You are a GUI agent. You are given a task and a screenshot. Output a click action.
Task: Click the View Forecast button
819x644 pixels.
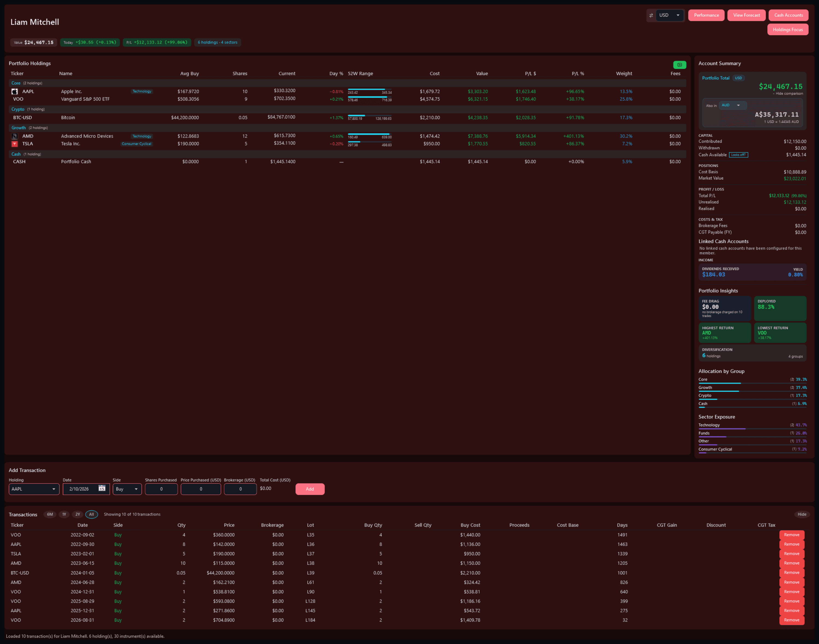tap(746, 16)
